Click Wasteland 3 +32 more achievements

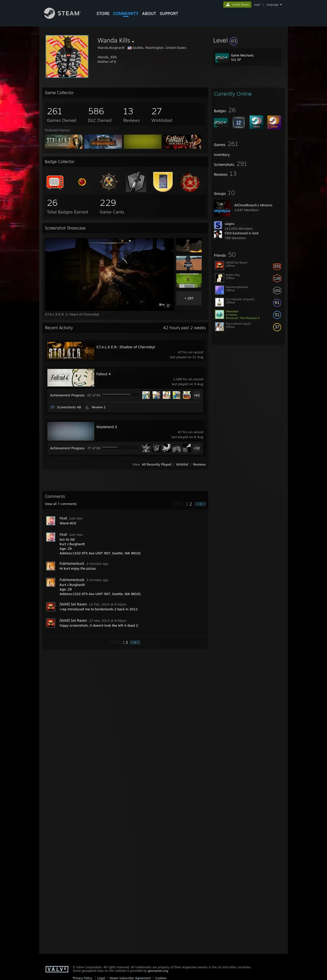click(196, 448)
